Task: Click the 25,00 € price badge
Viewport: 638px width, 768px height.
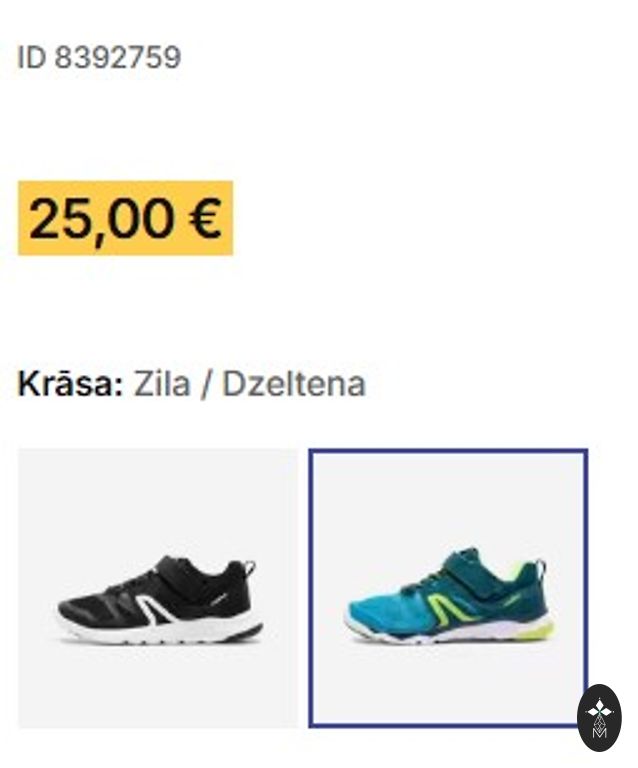Action: [125, 218]
